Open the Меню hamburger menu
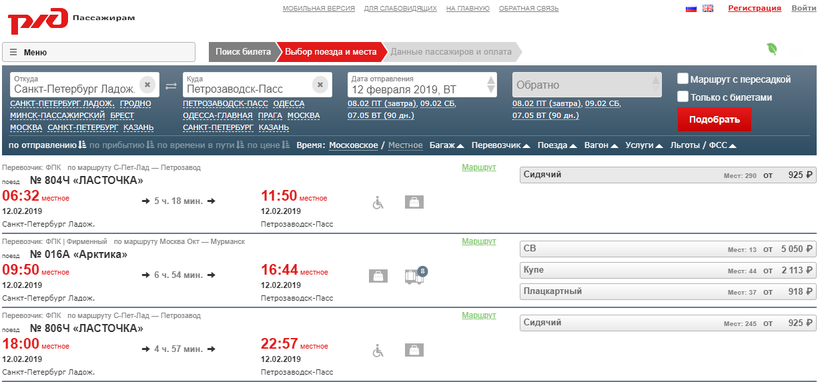This screenshot has width=820, height=382. [x=99, y=52]
